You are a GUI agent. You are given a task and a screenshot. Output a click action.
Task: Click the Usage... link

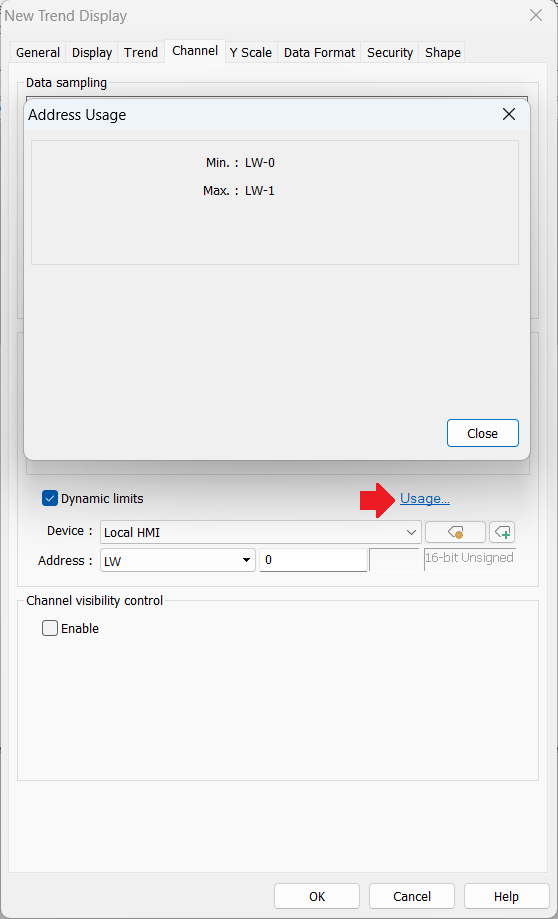point(425,499)
